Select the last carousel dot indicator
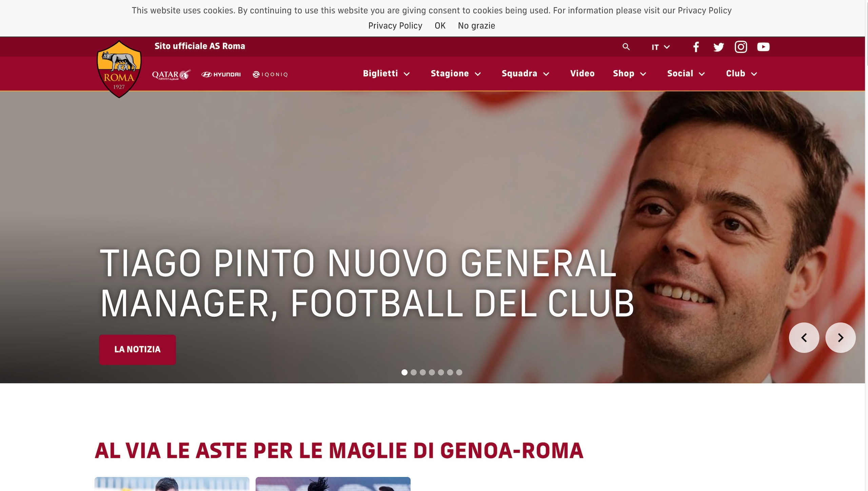The image size is (868, 491). 459,372
